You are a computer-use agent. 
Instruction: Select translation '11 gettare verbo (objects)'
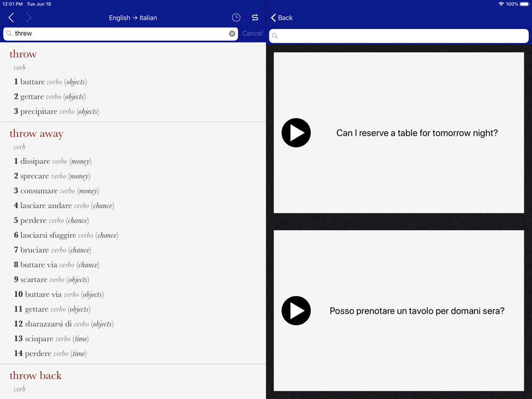[x=52, y=309]
